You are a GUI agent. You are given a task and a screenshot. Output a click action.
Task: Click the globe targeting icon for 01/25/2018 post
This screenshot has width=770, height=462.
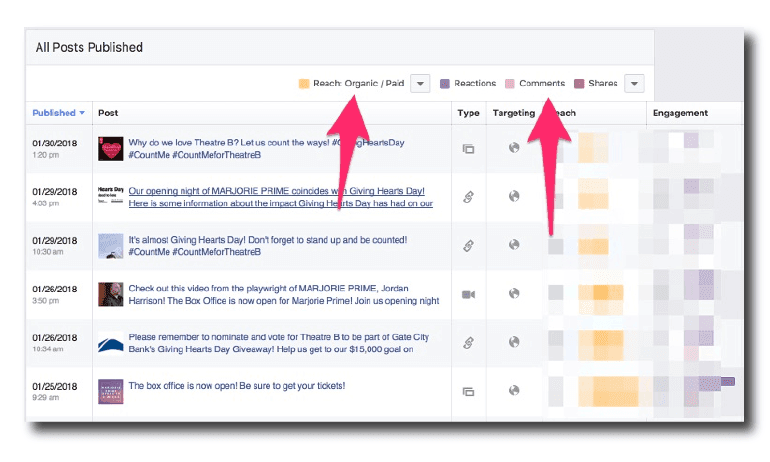click(x=514, y=390)
